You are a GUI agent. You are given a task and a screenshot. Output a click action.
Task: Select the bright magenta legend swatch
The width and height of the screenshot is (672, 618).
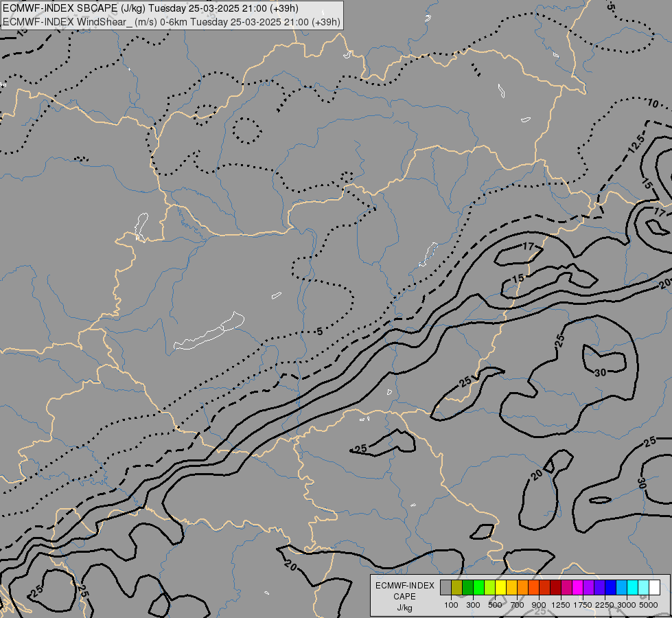[577, 587]
